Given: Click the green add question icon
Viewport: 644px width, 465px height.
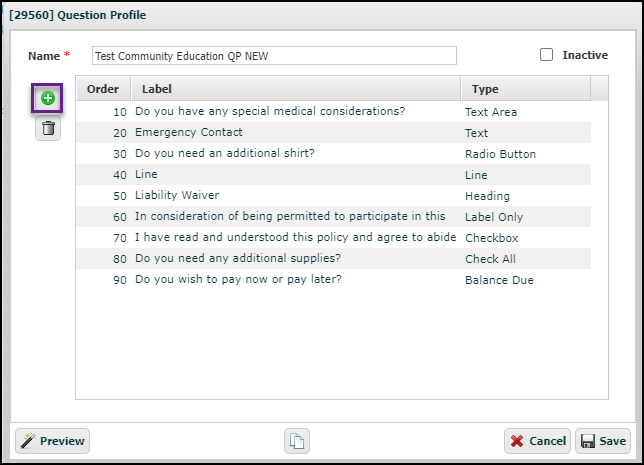Looking at the screenshot, I should click(x=48, y=98).
